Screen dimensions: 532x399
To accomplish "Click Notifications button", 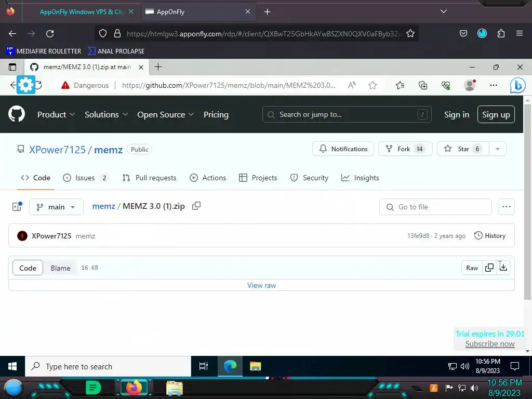I will [x=343, y=149].
